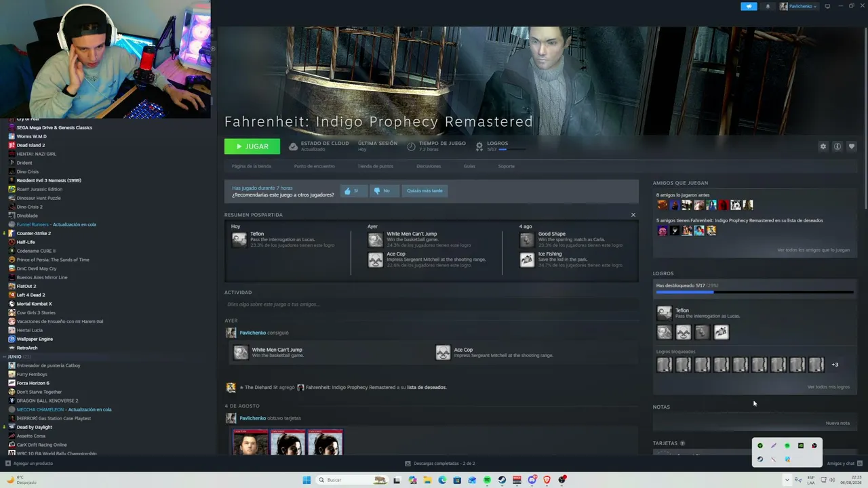Open the Punto de encuentro tab
The image size is (868, 488).
[x=315, y=166]
